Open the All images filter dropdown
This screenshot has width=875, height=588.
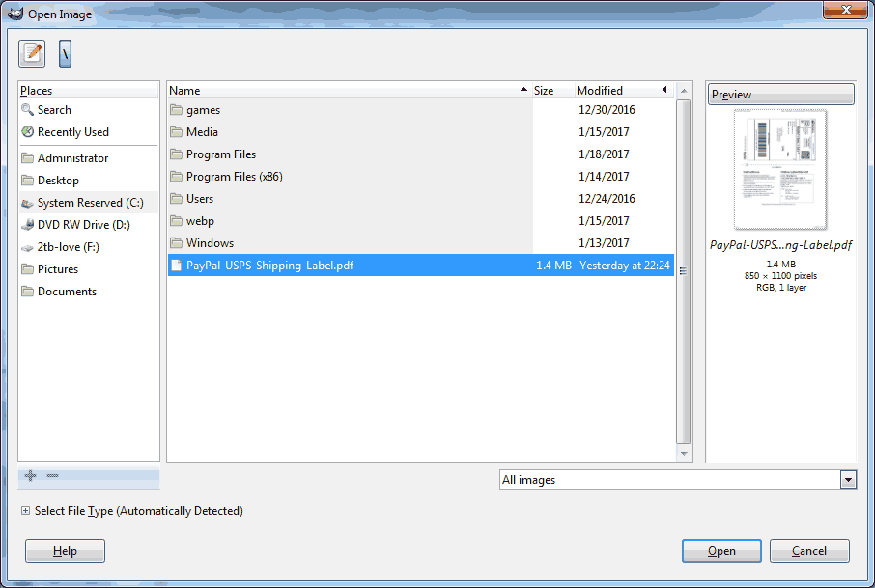[678, 480]
